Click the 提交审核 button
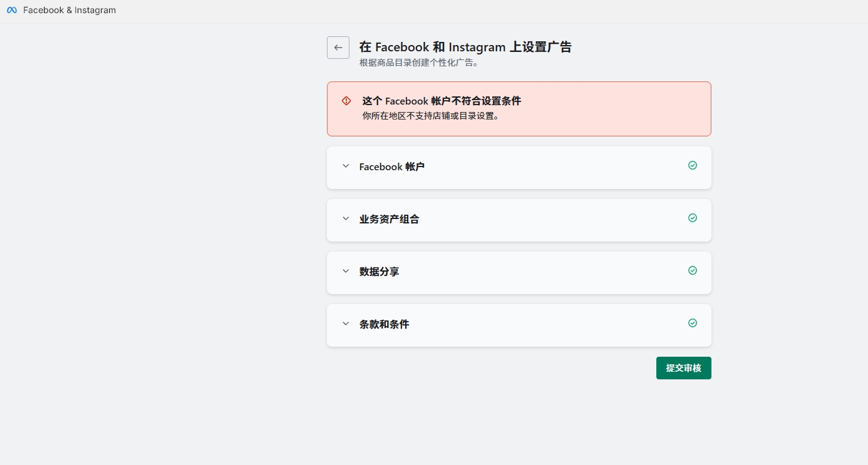868x465 pixels. click(684, 368)
